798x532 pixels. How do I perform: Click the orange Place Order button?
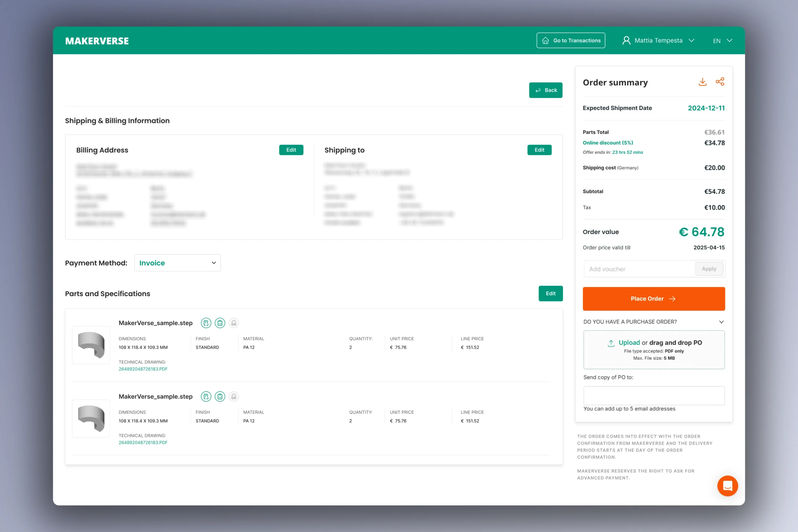(x=653, y=299)
